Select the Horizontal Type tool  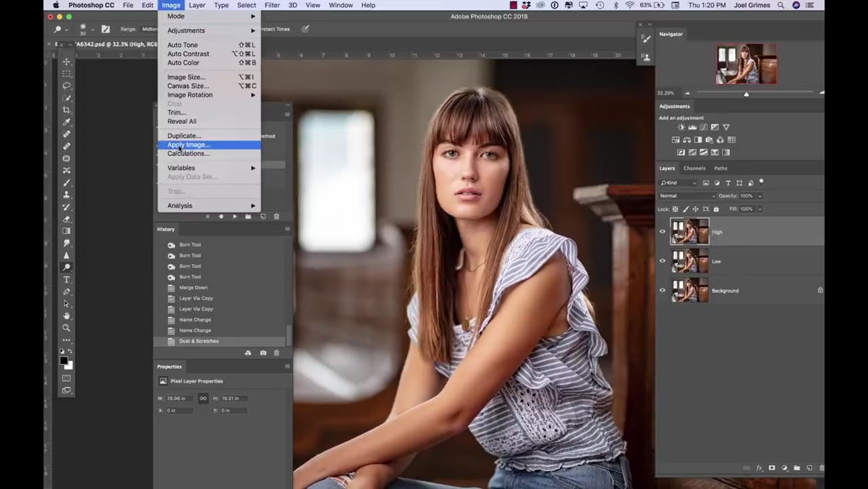pyautogui.click(x=67, y=280)
